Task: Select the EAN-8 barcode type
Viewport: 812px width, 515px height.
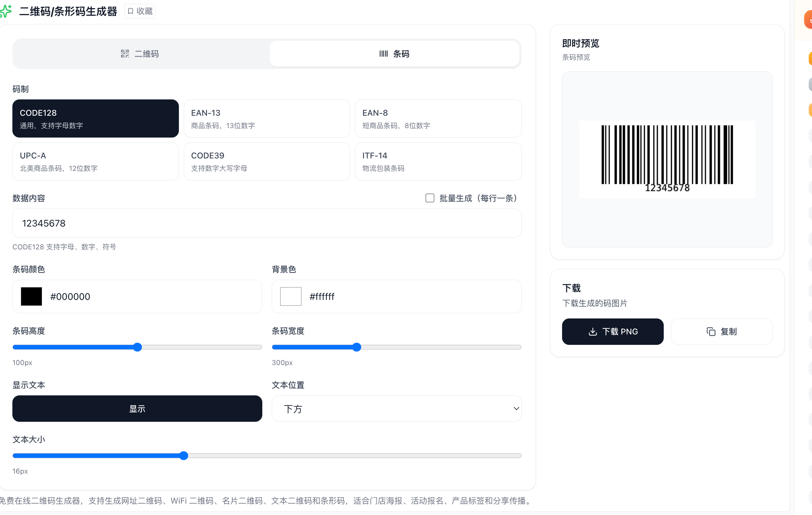Action: [438, 118]
